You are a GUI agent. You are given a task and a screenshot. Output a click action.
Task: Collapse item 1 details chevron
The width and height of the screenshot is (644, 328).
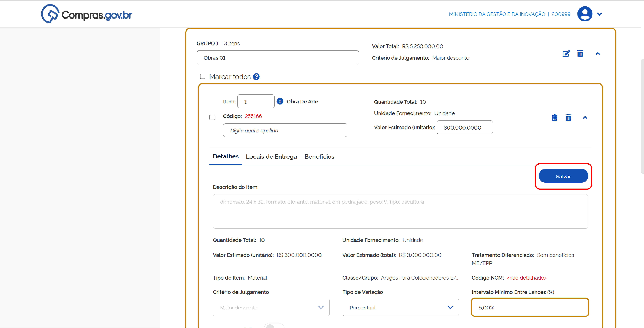click(x=585, y=118)
